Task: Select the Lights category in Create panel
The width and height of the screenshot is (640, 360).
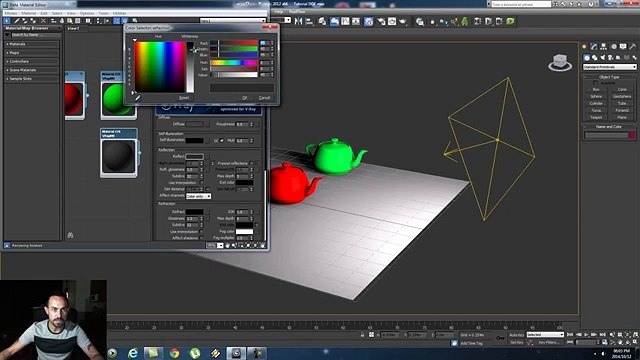Action: [x=602, y=58]
